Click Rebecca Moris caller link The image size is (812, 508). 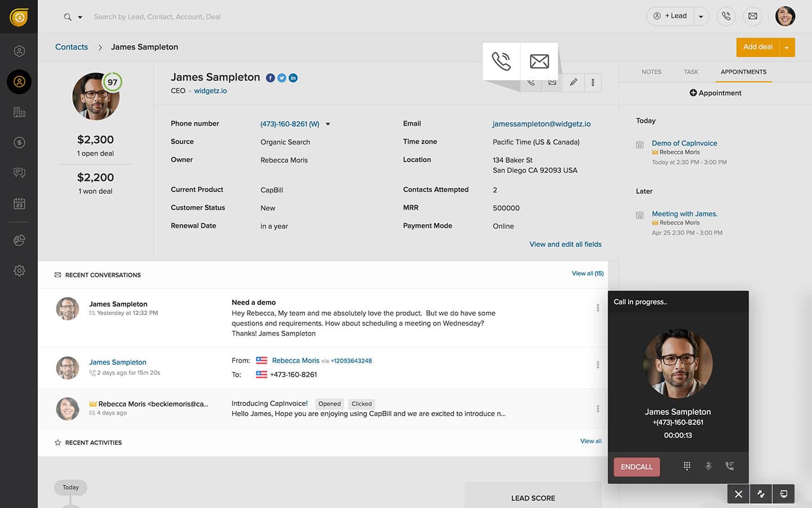(295, 361)
